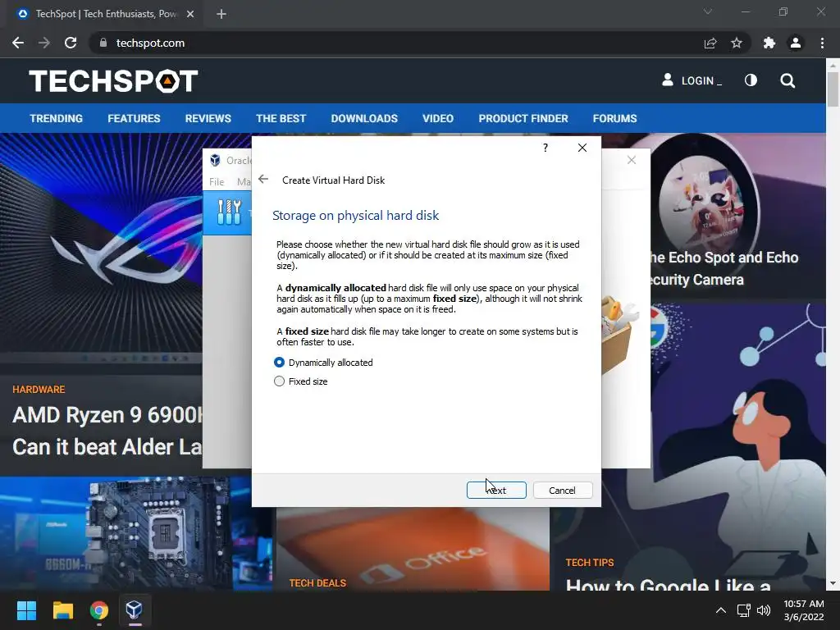Open the Office tech deals thumbnail
840x630 pixels.
click(x=413, y=549)
